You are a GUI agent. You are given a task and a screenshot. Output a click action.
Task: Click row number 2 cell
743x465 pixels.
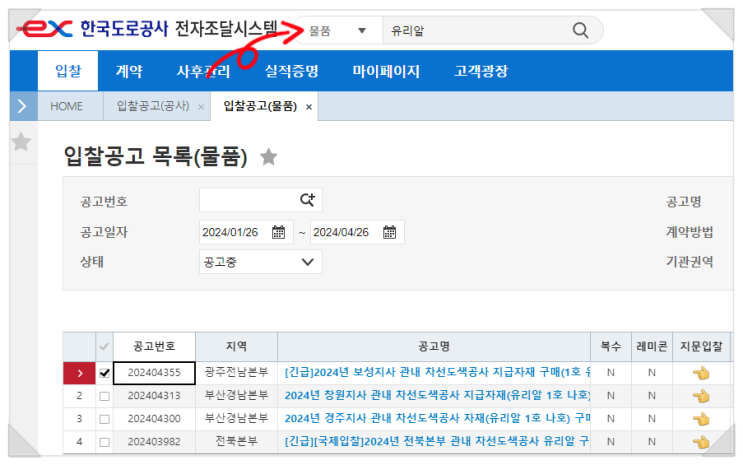(x=79, y=396)
